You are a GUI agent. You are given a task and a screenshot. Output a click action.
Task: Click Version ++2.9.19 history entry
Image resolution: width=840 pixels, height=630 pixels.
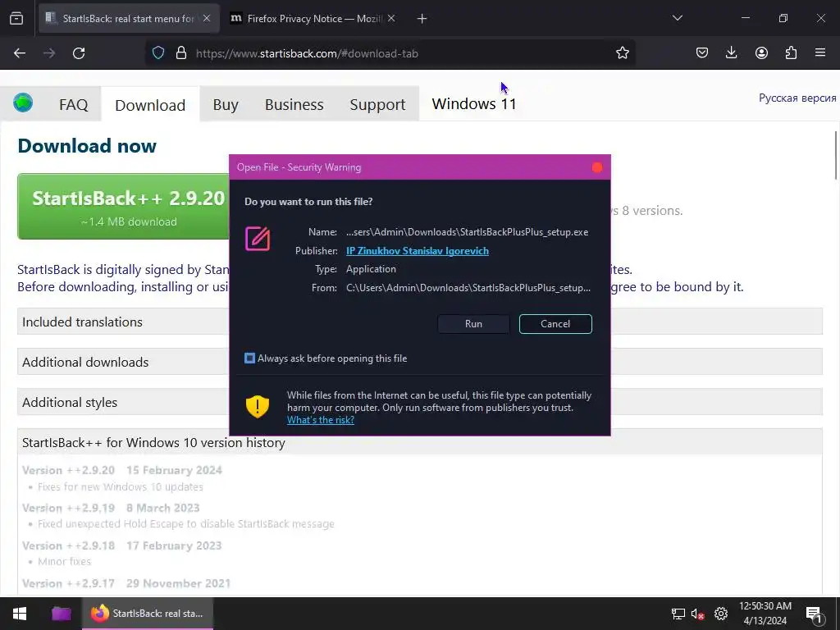coord(111,508)
